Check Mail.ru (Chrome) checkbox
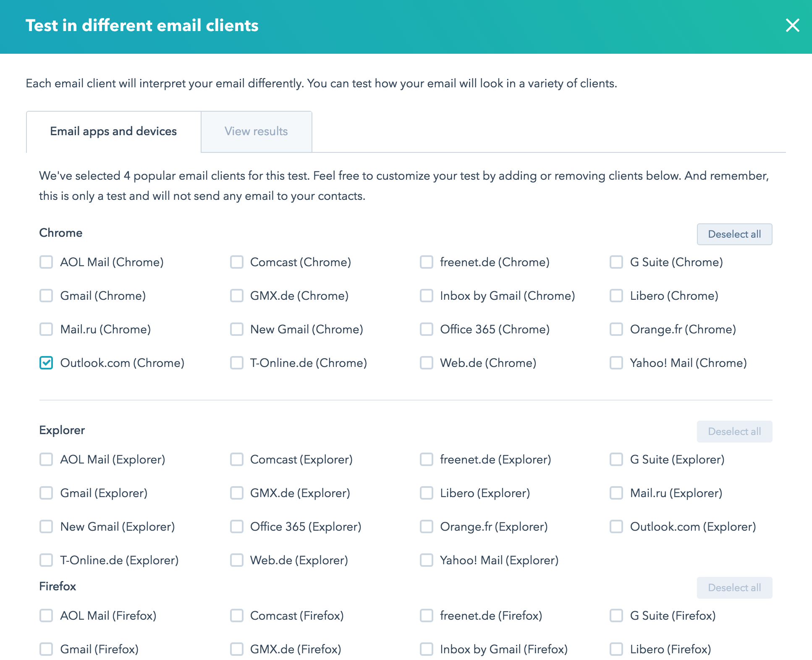This screenshot has height=660, width=812. pyautogui.click(x=46, y=329)
